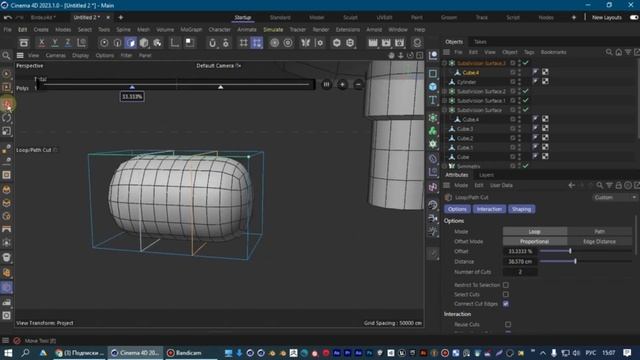Open Edit Render Settings icon

point(400,42)
